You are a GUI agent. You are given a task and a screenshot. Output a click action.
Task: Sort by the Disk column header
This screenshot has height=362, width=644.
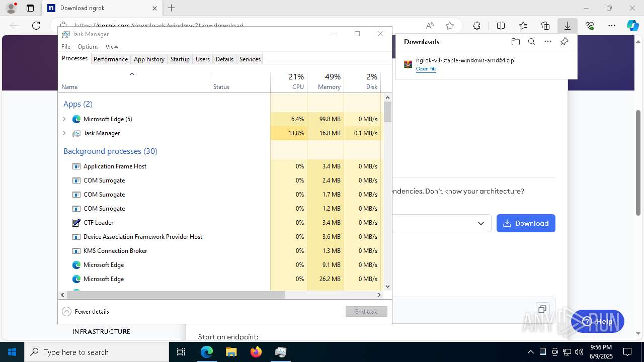pos(362,82)
